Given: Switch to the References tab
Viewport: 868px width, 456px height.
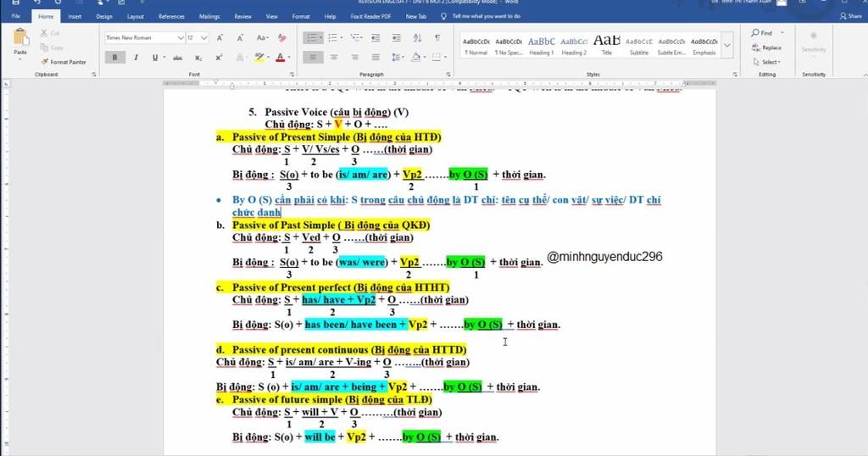Looking at the screenshot, I should pyautogui.click(x=171, y=16).
